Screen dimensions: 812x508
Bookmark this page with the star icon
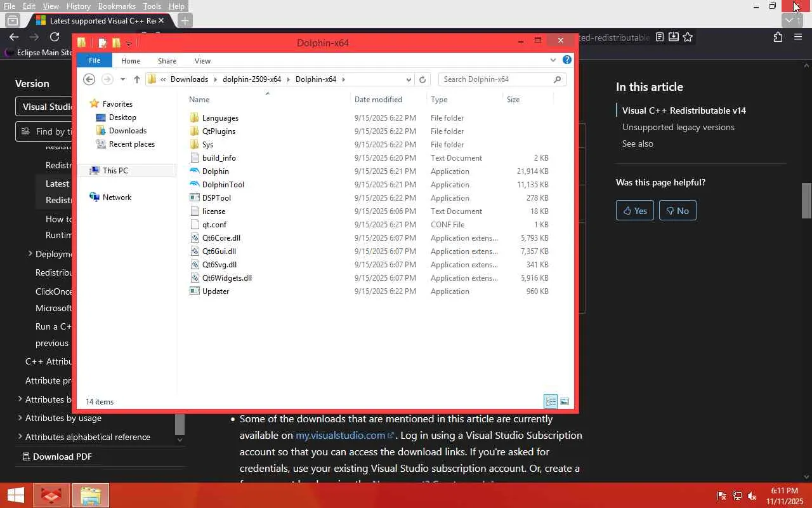pos(688,37)
